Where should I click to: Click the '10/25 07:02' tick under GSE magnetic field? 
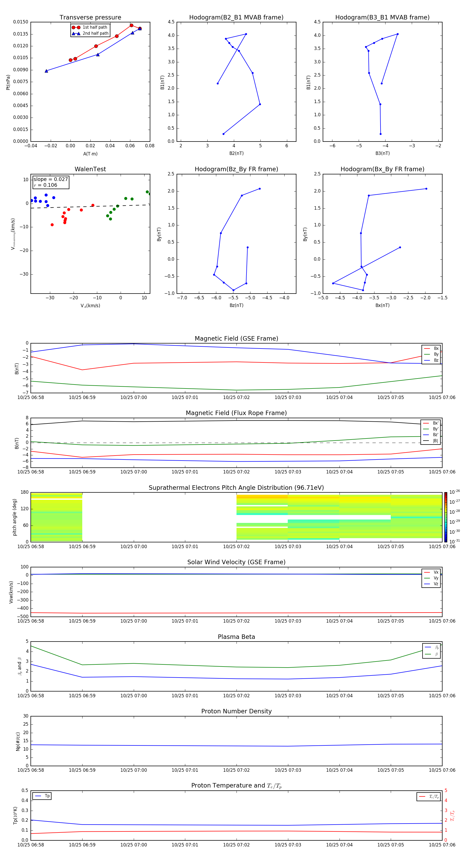pos(236,398)
